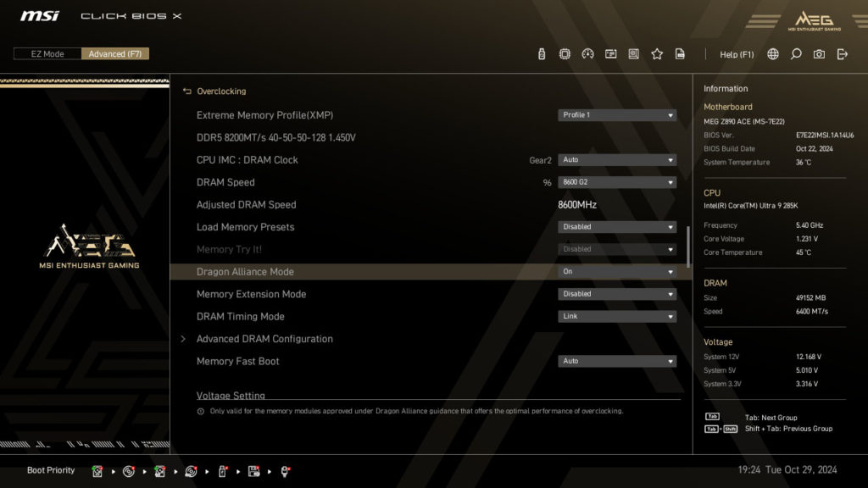Click Boot Priority label
The width and height of the screenshot is (868, 488).
pyautogui.click(x=51, y=470)
